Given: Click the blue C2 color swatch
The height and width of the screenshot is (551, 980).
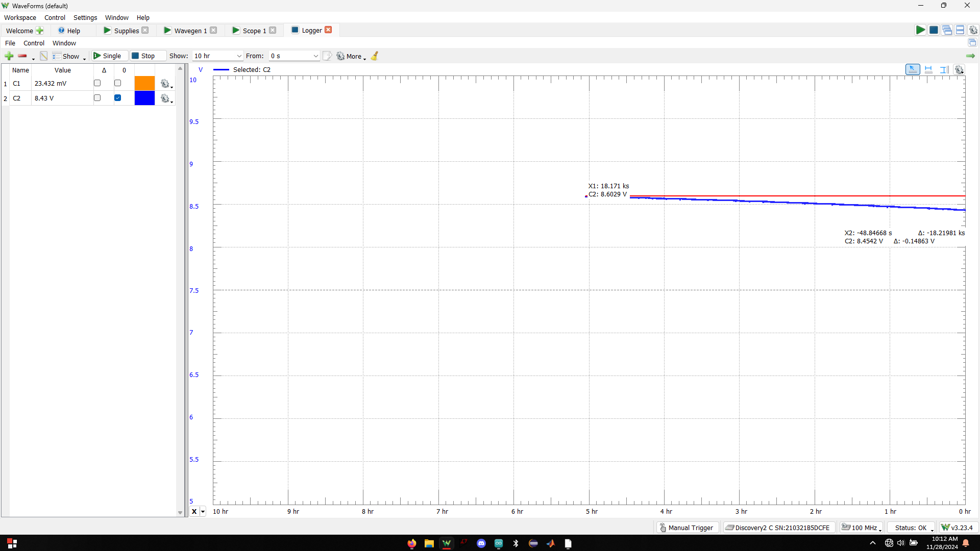Looking at the screenshot, I should [x=144, y=98].
